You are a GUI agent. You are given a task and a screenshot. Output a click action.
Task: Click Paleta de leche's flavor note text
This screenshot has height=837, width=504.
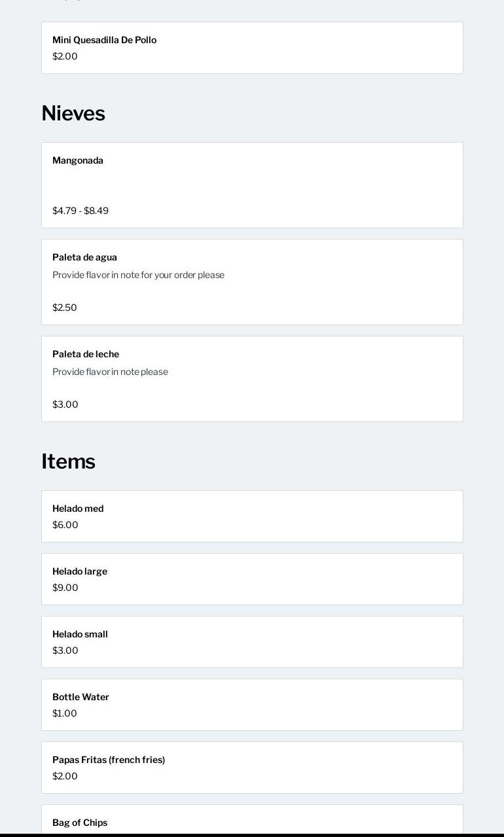(110, 372)
